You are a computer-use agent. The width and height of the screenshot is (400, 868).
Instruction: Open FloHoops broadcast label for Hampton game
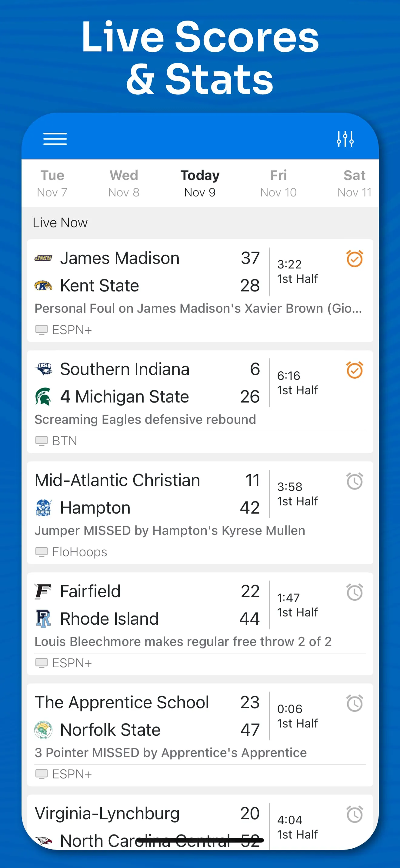pyautogui.click(x=80, y=552)
